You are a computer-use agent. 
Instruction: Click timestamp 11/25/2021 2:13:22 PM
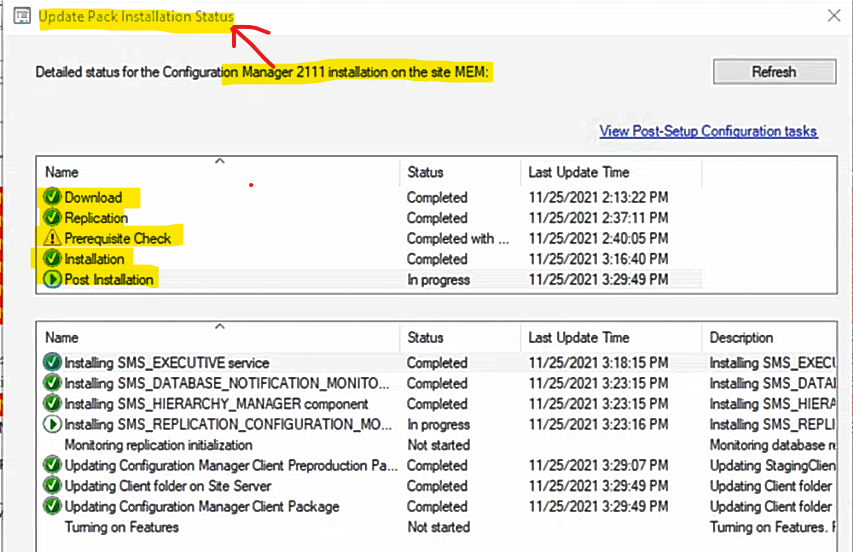point(598,197)
